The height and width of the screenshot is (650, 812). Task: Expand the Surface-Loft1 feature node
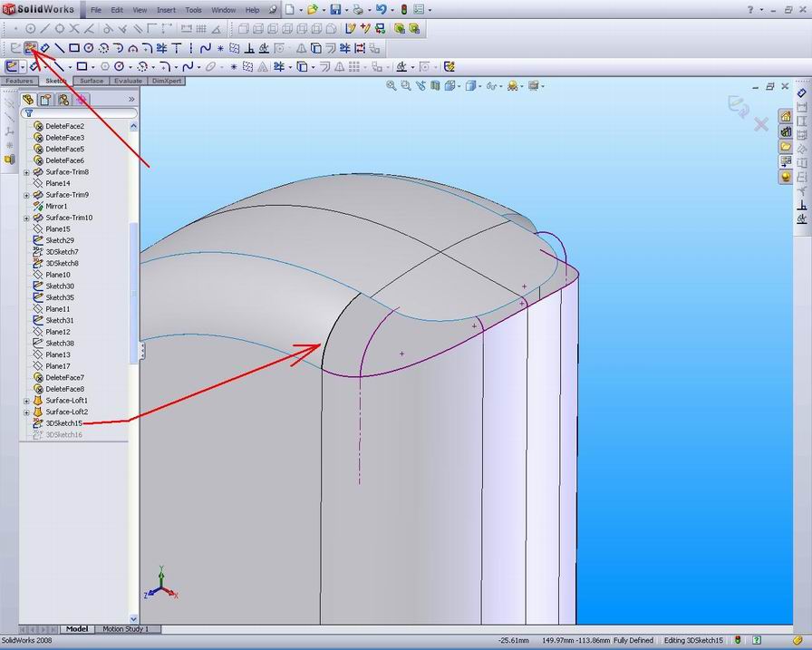click(25, 400)
